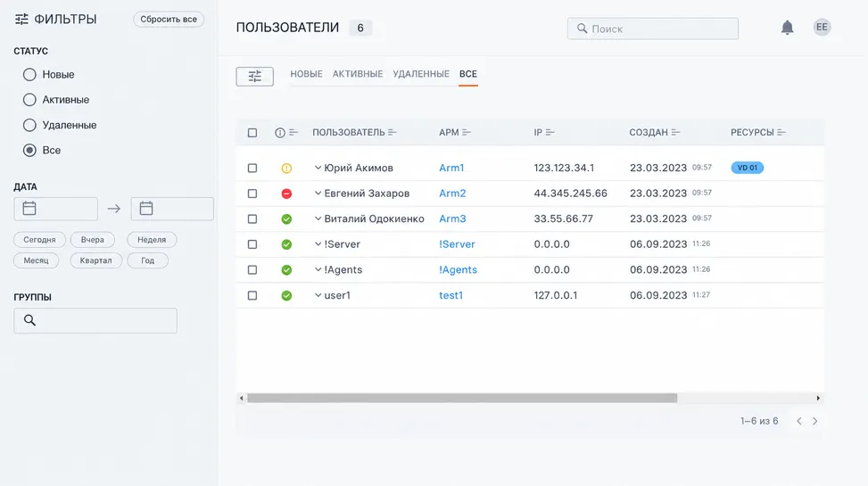
Task: Switch to the ВСЕ tab
Action: 467,74
